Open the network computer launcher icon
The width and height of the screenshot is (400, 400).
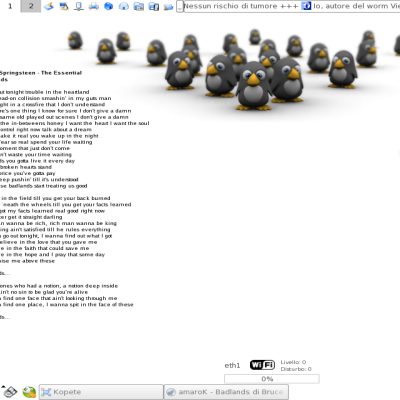click(x=79, y=6)
